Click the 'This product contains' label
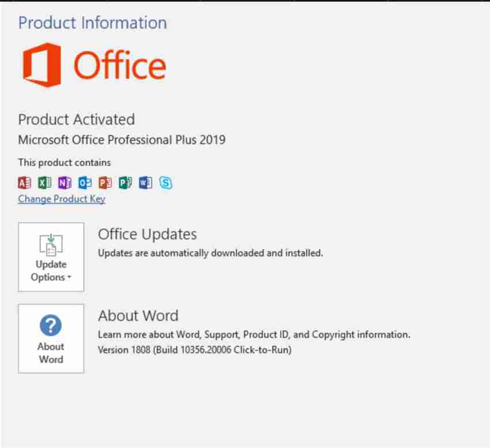490x448 pixels. [x=64, y=163]
